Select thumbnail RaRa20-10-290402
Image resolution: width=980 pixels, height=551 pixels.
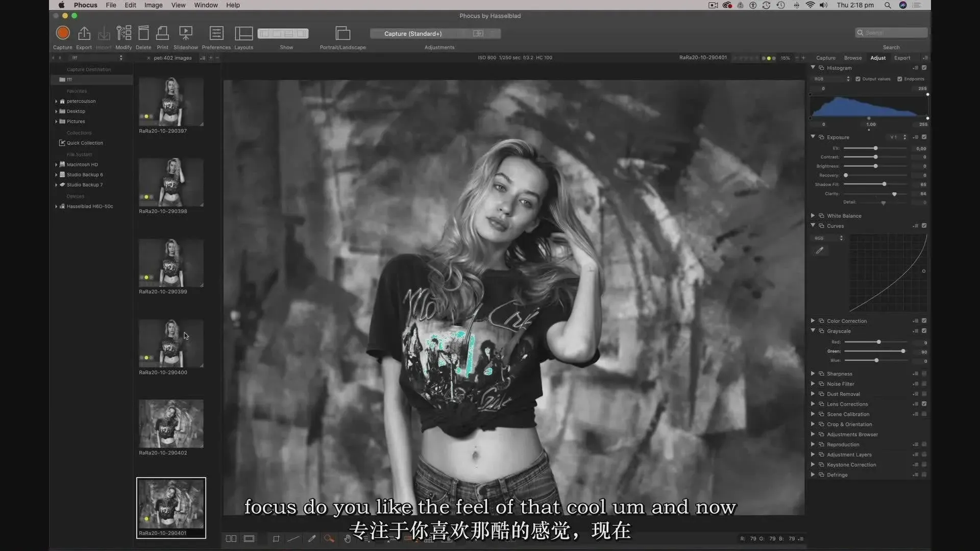(171, 424)
